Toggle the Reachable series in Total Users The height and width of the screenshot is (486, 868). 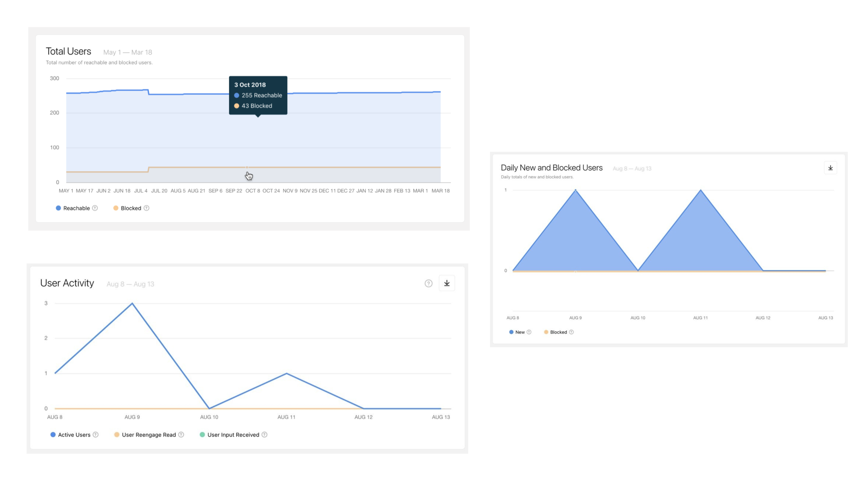pyautogui.click(x=76, y=208)
